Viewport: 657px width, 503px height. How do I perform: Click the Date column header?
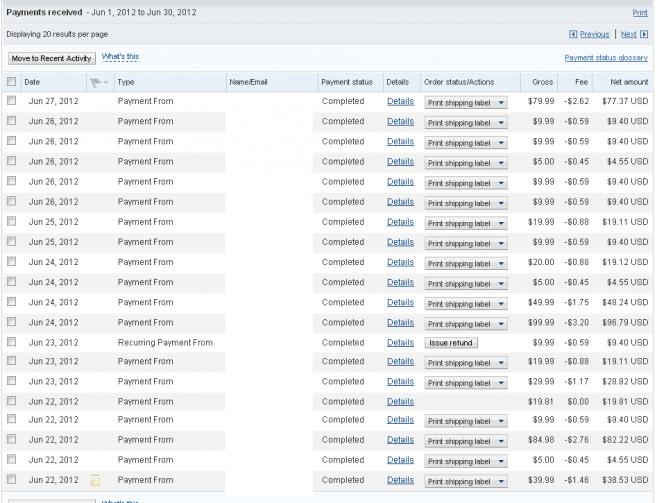(32, 82)
